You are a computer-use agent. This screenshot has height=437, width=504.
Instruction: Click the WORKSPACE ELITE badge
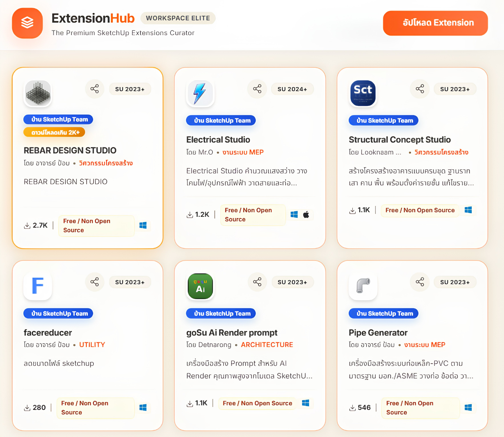pos(178,18)
